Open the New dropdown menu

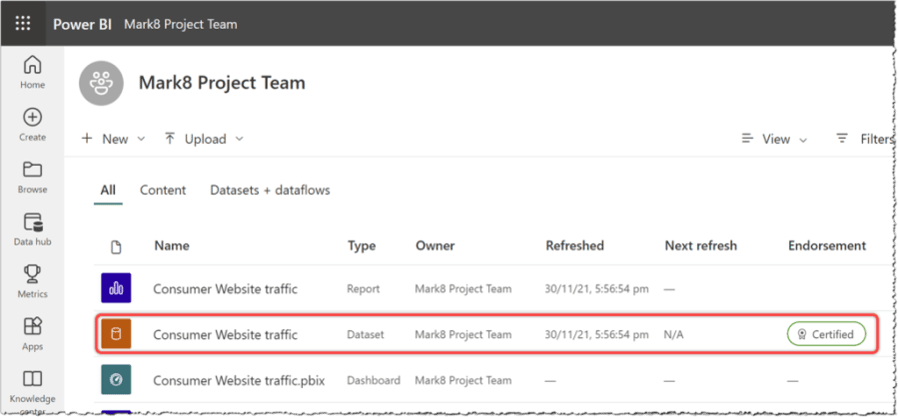coord(113,139)
